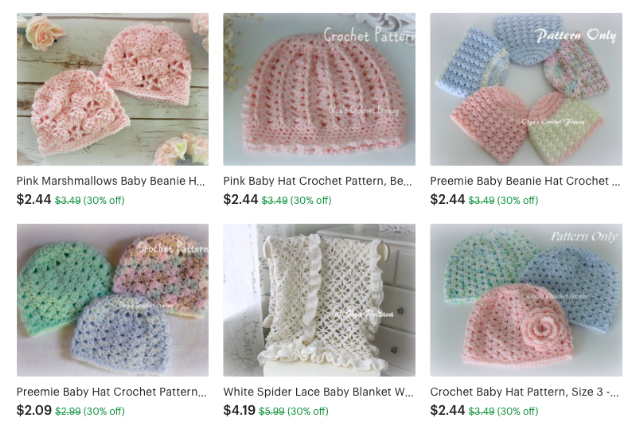
Task: Click the $5.99 strikethrough original price
Action: pyautogui.click(x=272, y=411)
